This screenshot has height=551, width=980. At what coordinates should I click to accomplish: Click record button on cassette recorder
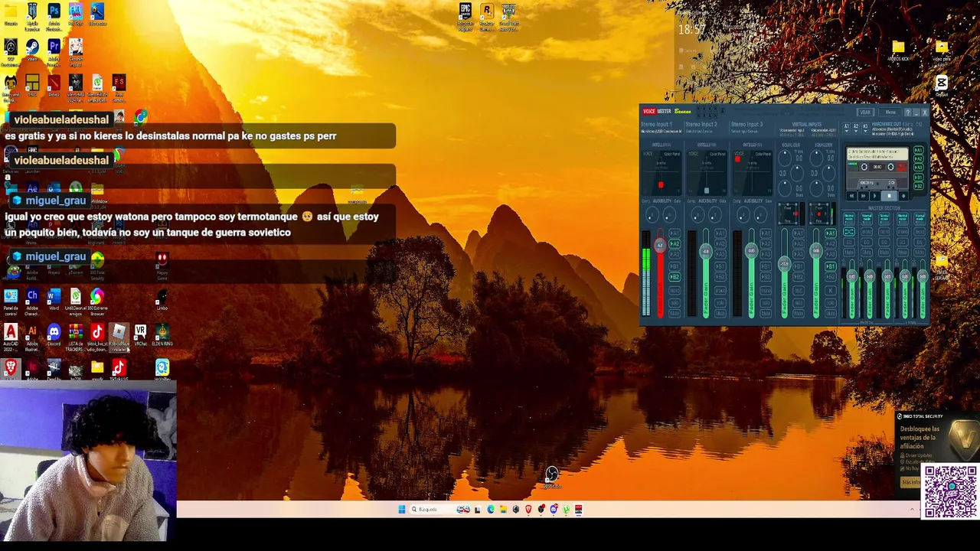[903, 196]
